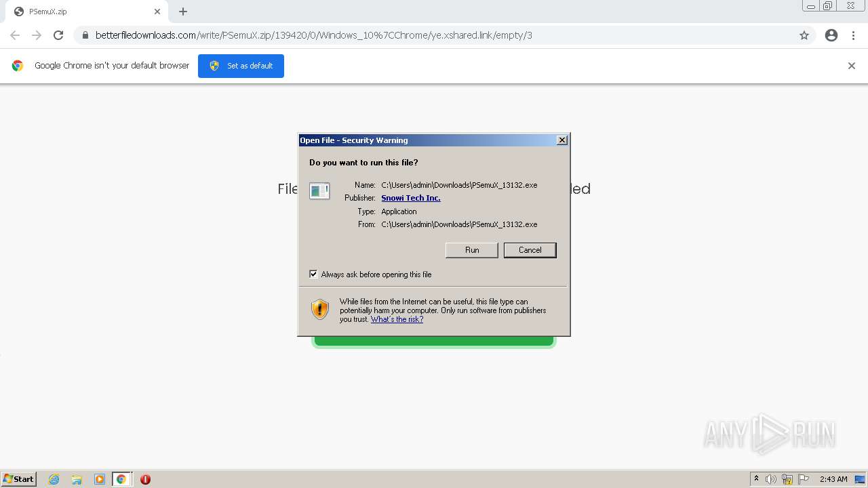Open the Action Center flag icon
This screenshot has height=488, width=868.
pos(804,479)
